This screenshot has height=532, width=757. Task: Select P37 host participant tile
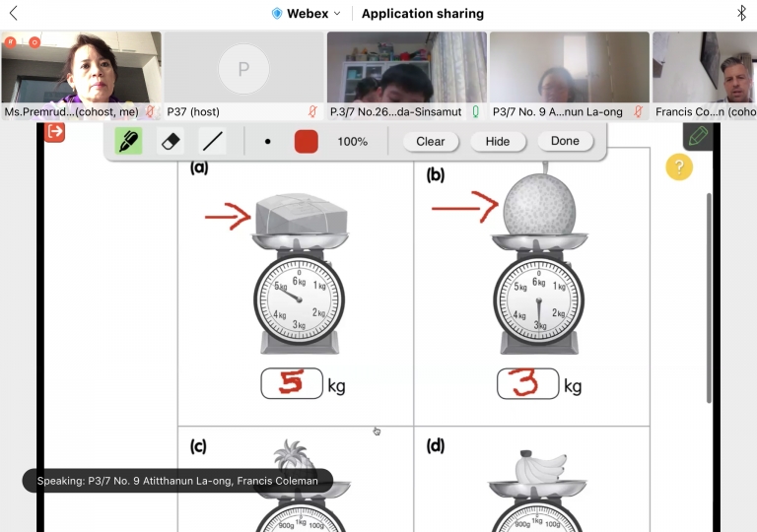(243, 75)
